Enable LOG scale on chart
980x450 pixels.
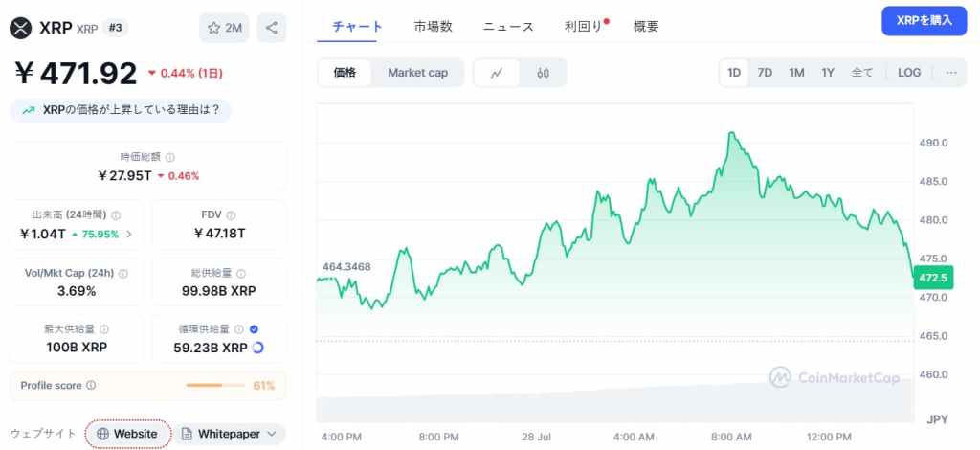[909, 73]
